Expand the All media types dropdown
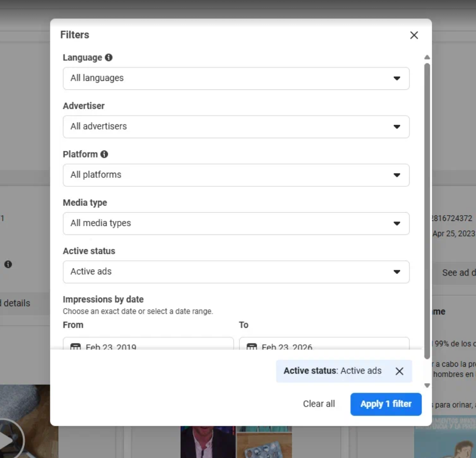The width and height of the screenshot is (476, 458). [236, 224]
